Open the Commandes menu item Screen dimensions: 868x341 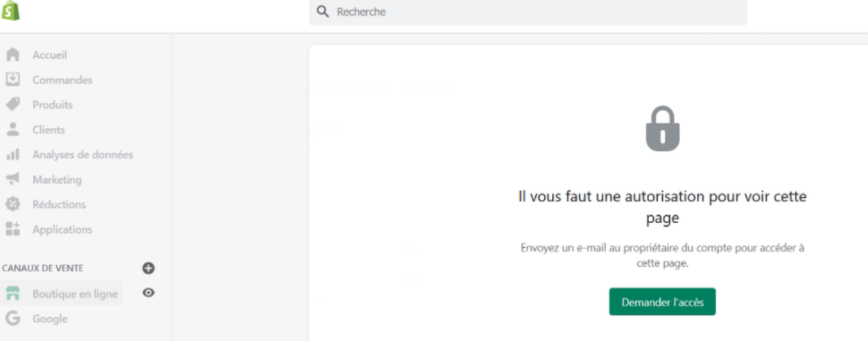[62, 80]
